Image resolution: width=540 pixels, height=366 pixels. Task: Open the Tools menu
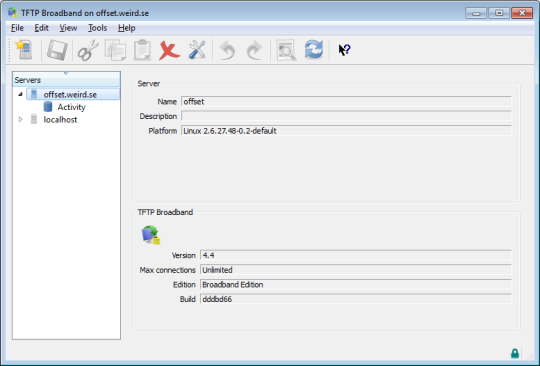click(x=97, y=28)
